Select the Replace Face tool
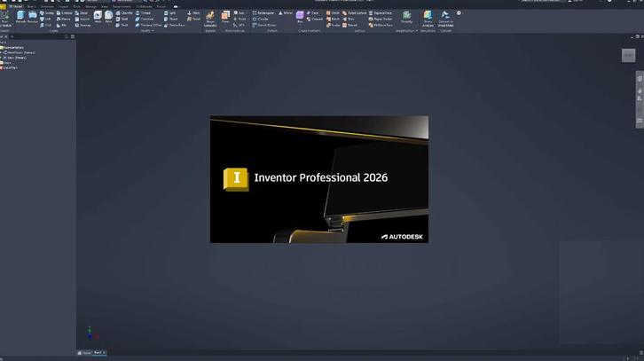This screenshot has width=644, height=361. pyautogui.click(x=381, y=13)
